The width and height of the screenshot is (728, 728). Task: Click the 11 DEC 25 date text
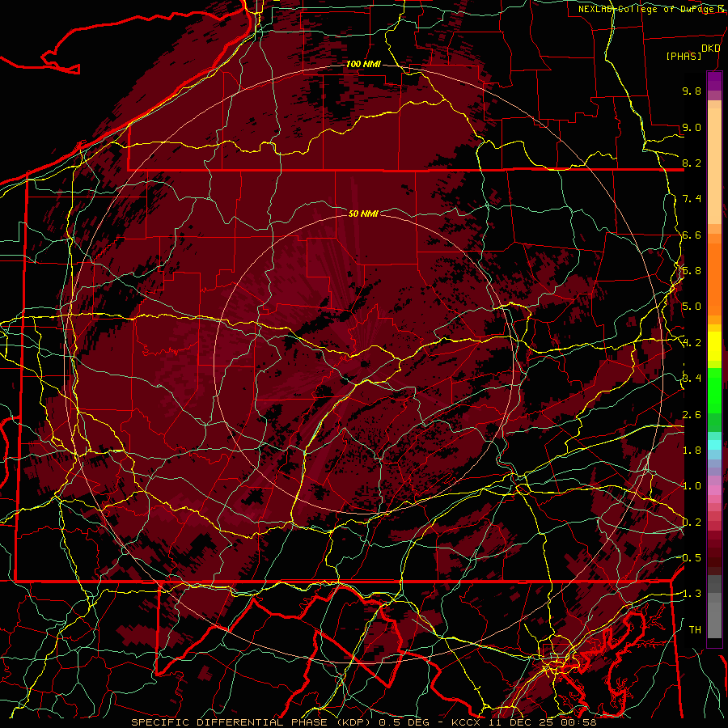(522, 722)
